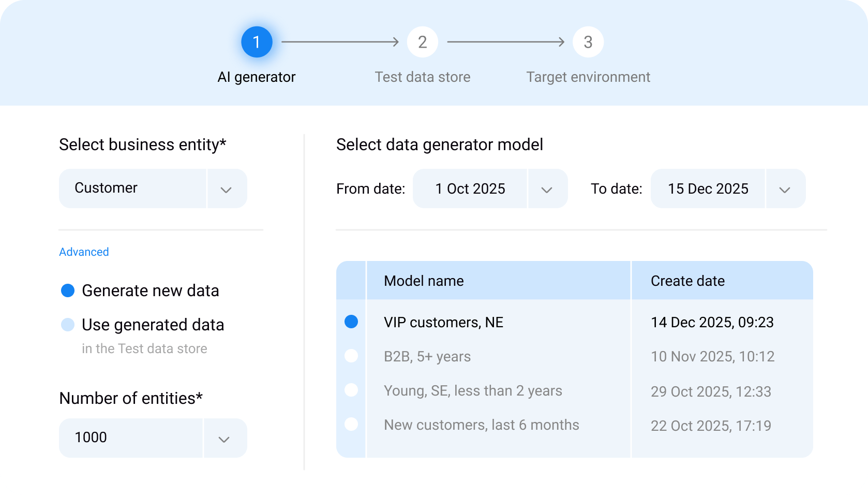Click the 15 Dec 2025 date value

[708, 188]
